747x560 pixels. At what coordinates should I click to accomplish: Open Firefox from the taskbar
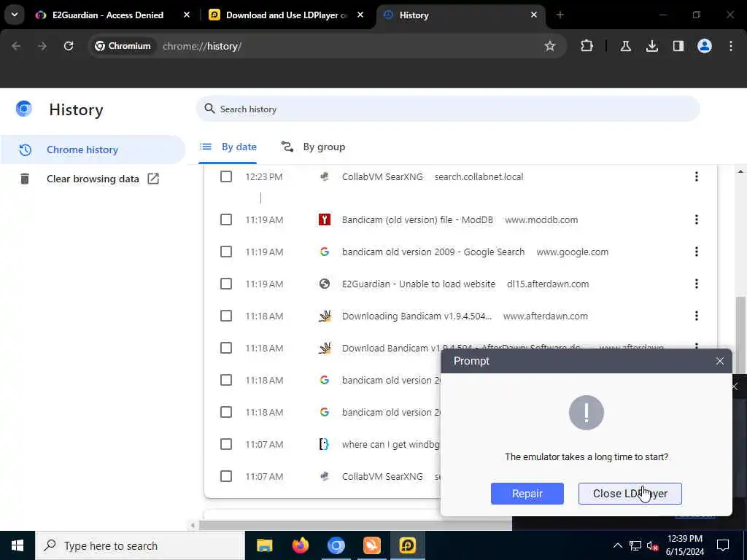(300, 545)
